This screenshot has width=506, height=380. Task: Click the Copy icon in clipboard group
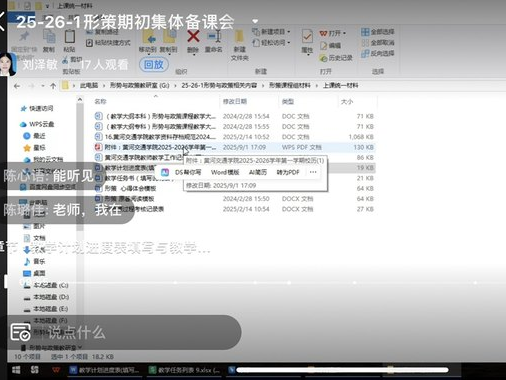(x=49, y=36)
